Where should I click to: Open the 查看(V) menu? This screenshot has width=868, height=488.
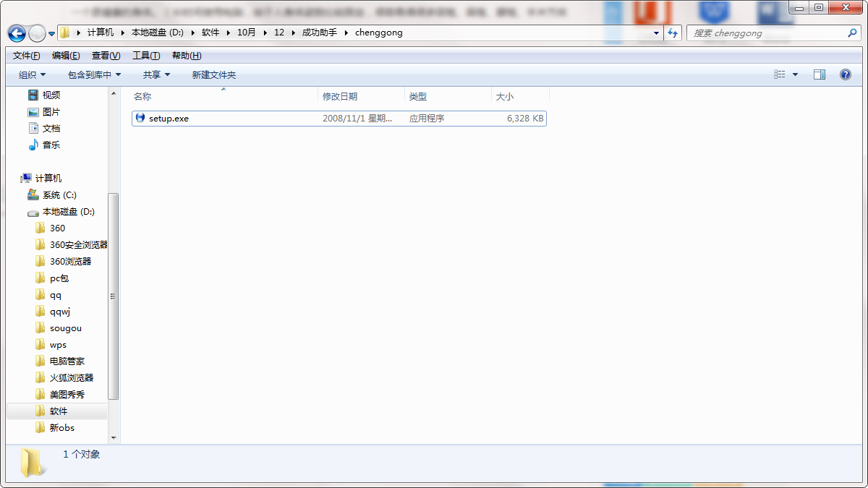(106, 56)
